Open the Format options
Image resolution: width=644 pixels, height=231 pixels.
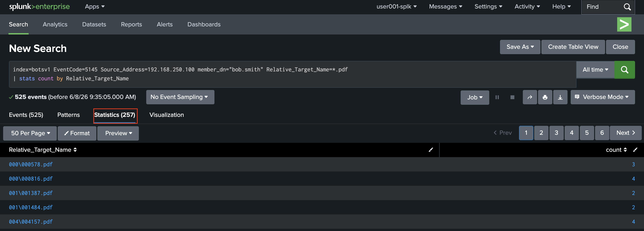click(77, 133)
